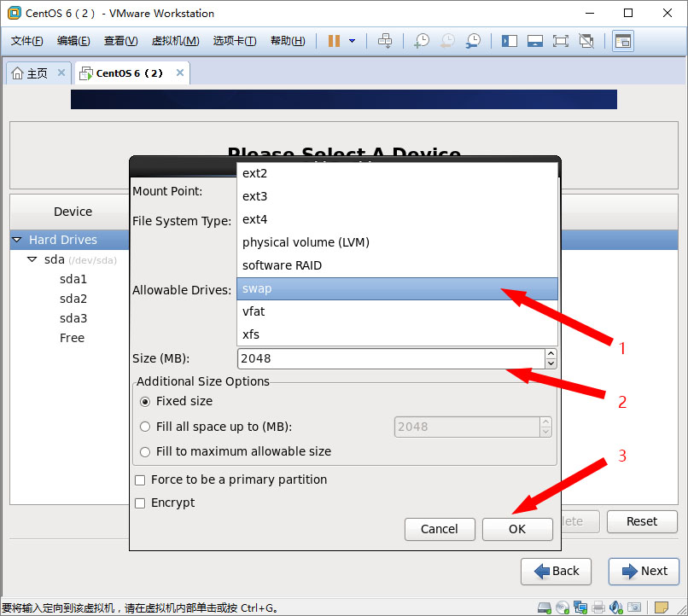The image size is (688, 616).
Task: Select Fill to maximum allowable size
Action: coord(144,451)
